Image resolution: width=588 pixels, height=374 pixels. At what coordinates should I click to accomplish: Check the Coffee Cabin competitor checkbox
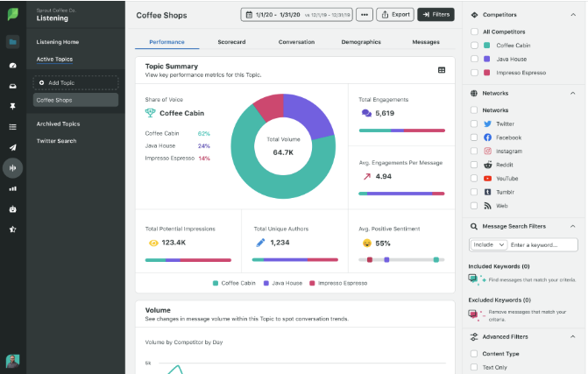474,46
